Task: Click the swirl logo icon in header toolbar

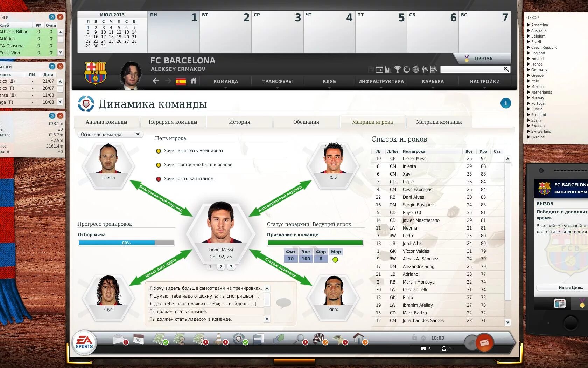Action: tap(407, 69)
